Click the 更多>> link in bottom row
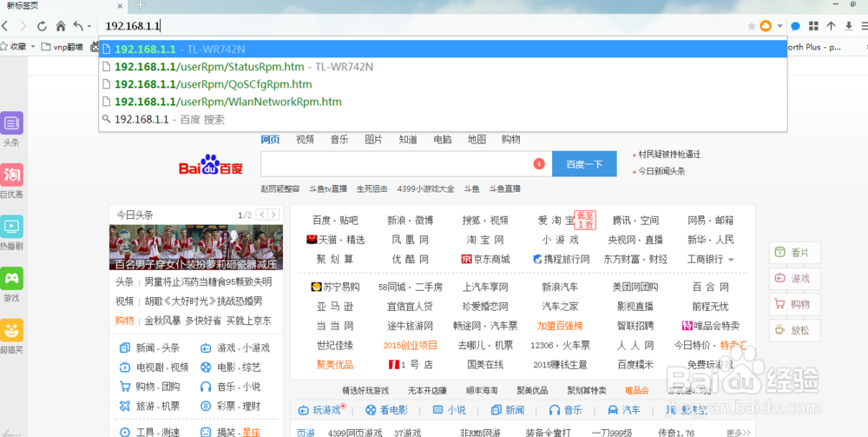The image size is (868, 437). 739,433
